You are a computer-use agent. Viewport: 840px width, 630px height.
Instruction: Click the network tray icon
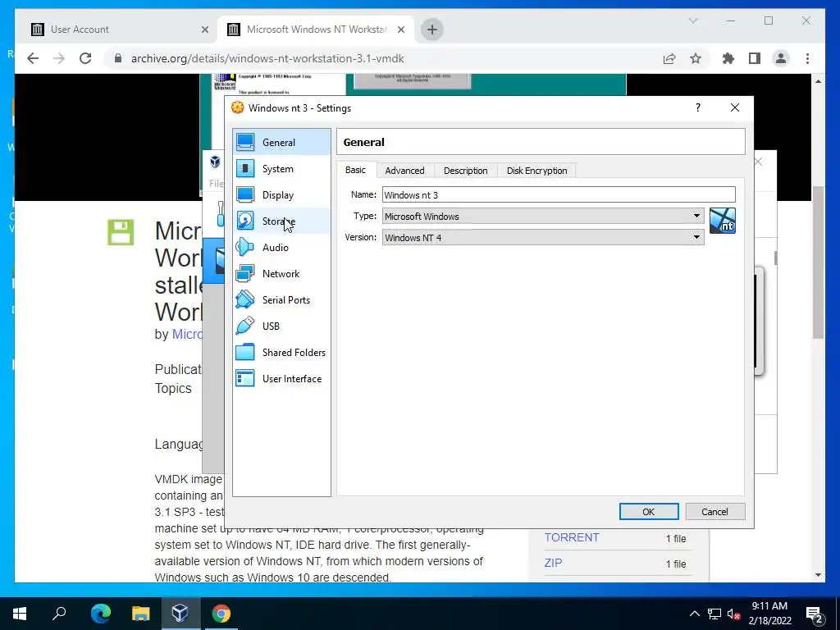pyautogui.click(x=714, y=614)
